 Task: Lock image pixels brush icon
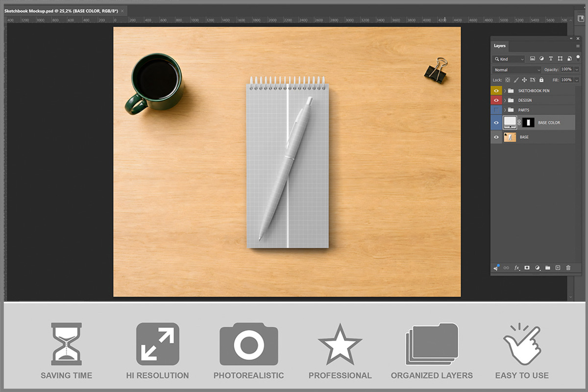pyautogui.click(x=516, y=80)
